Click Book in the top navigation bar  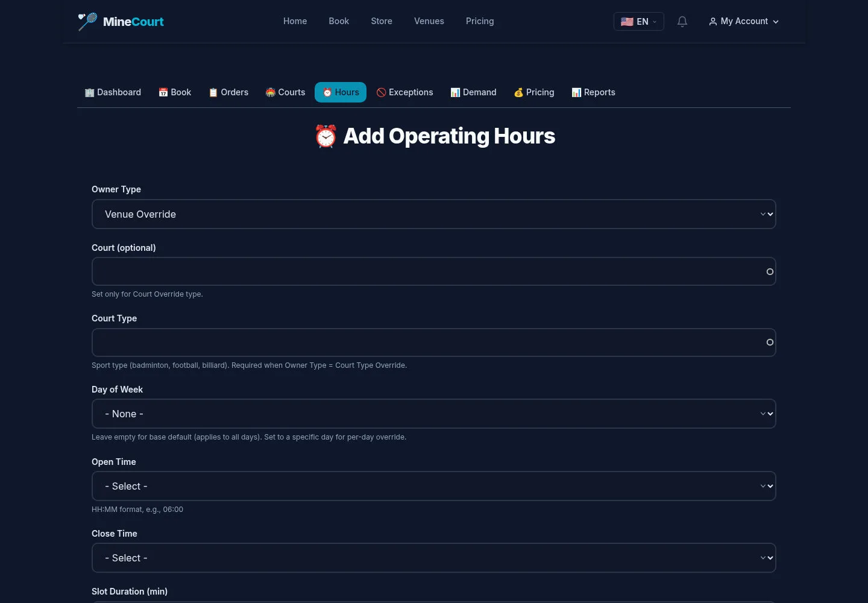pyautogui.click(x=339, y=21)
